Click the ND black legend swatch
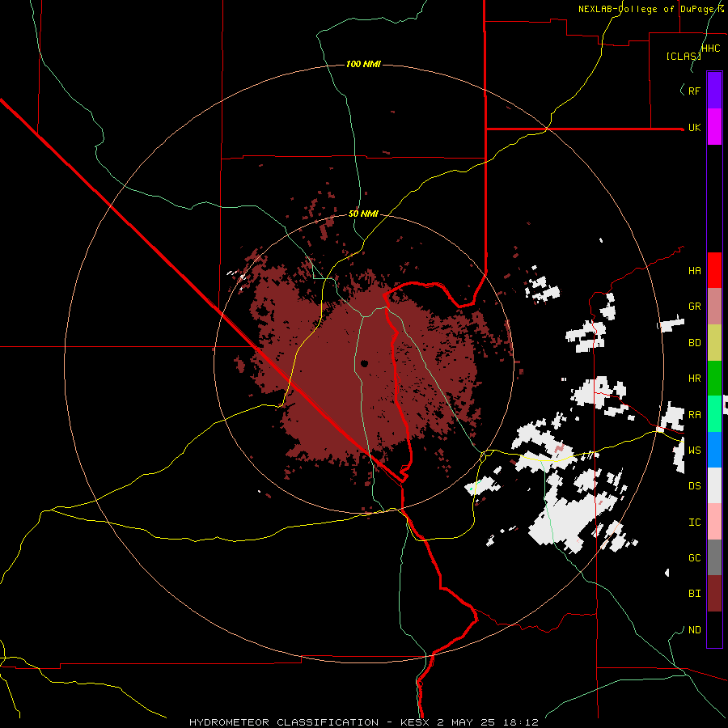 pyautogui.click(x=714, y=629)
